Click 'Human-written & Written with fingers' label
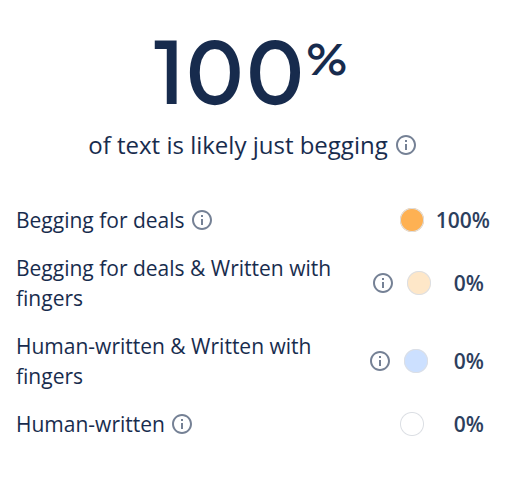 coord(164,361)
